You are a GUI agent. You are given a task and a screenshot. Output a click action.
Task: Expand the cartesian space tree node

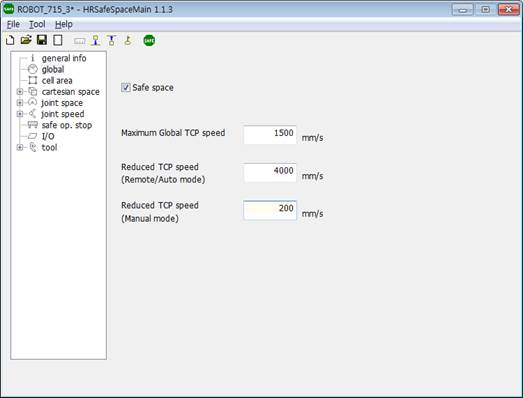point(20,91)
